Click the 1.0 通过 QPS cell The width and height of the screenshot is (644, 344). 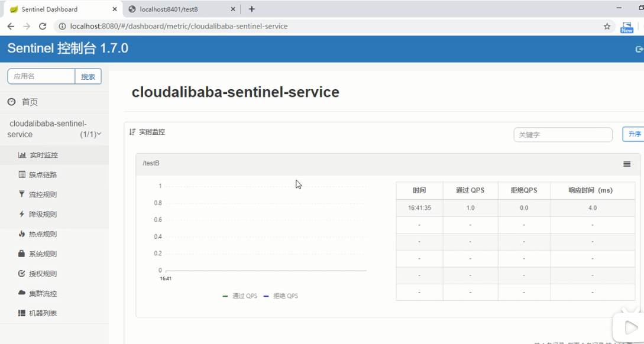470,208
